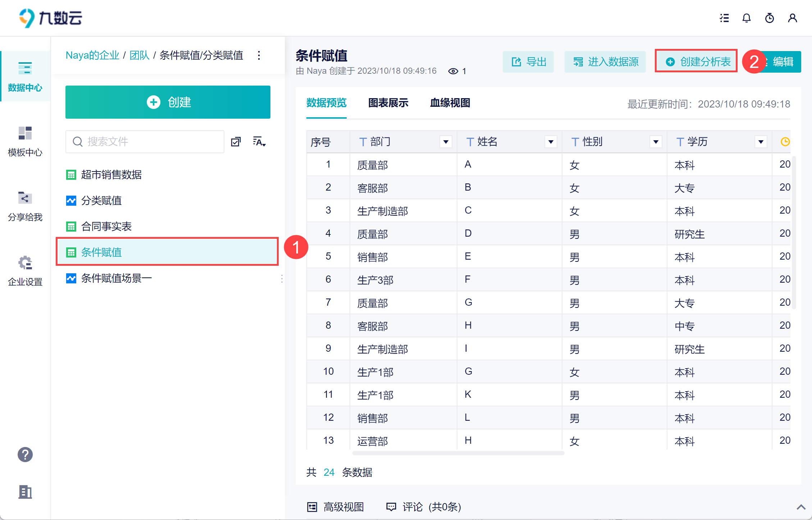This screenshot has height=520, width=812.
Task: Click the horizontal table scrollbar
Action: [x=458, y=453]
